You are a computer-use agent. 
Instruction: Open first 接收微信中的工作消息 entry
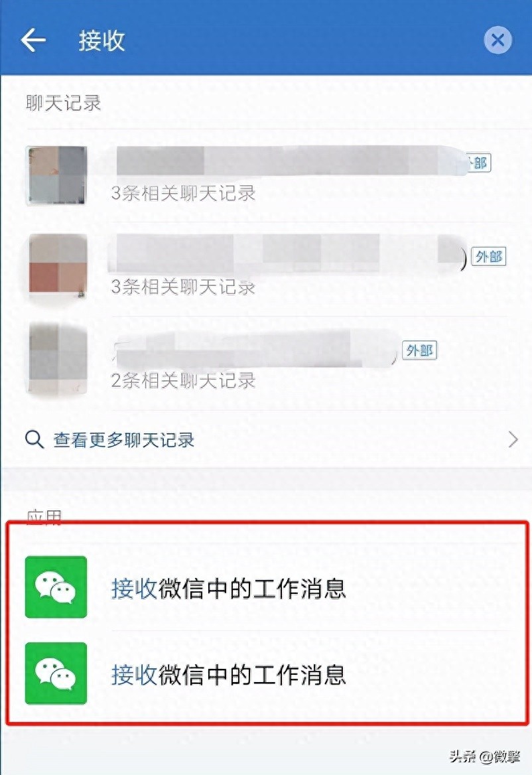click(266, 587)
